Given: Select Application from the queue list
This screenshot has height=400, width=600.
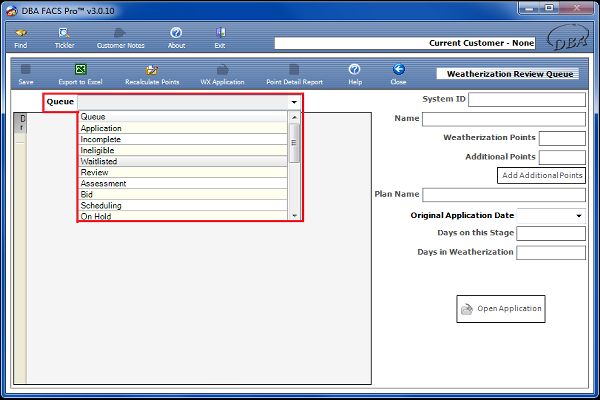Looking at the screenshot, I should pos(183,128).
